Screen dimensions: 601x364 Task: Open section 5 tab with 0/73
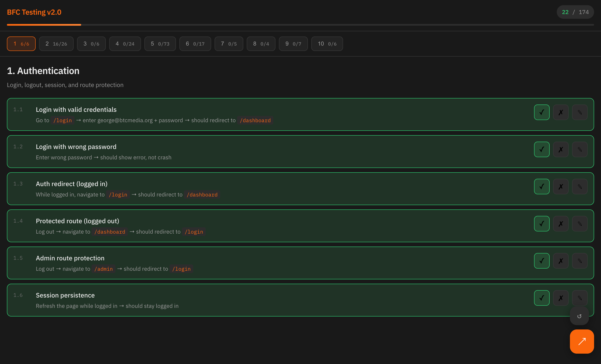click(x=160, y=44)
